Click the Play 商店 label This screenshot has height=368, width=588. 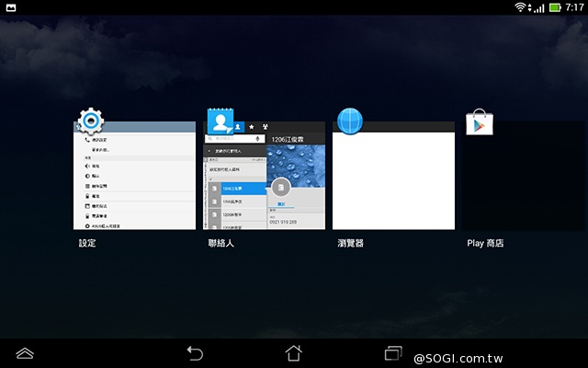coord(485,243)
